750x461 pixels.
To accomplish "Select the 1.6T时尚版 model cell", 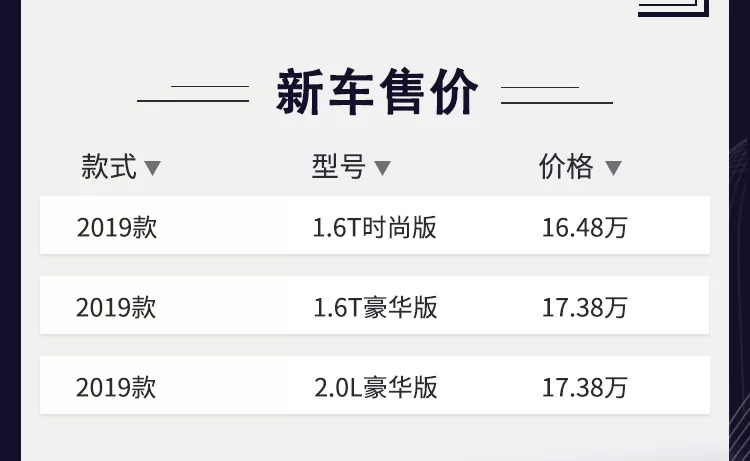I will 375,228.
